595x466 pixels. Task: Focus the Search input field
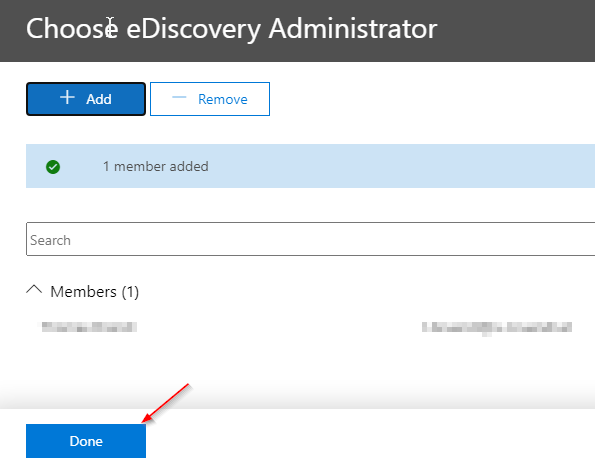(310, 239)
